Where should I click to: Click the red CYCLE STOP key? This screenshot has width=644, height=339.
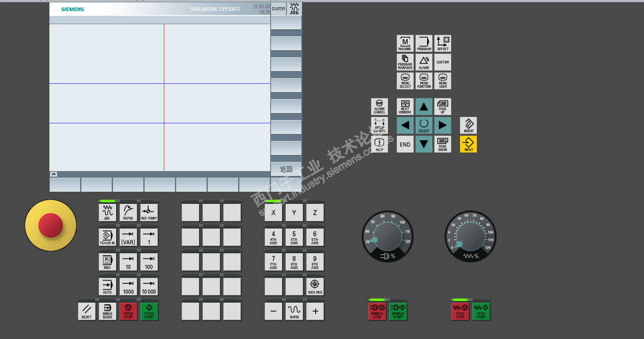128,311
